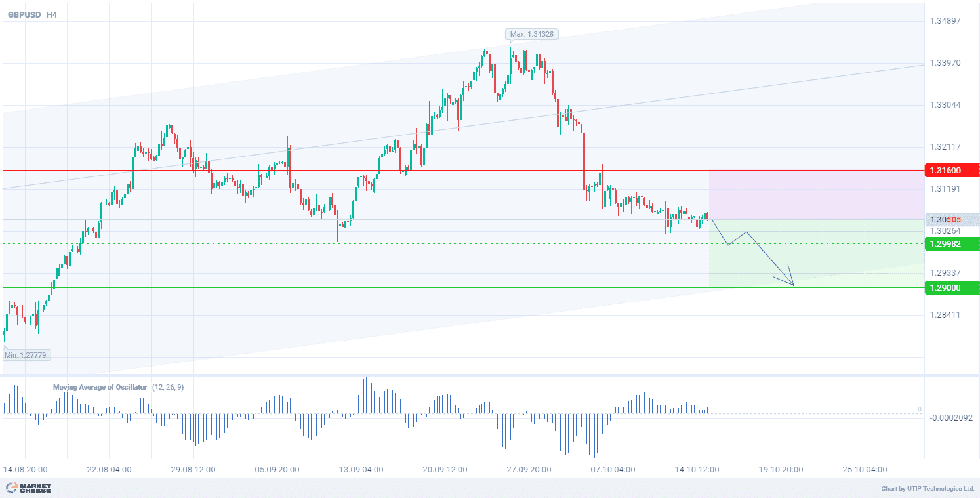Open the GBPUSD symbol selector
Image resolution: width=980 pixels, height=498 pixels.
tap(23, 14)
